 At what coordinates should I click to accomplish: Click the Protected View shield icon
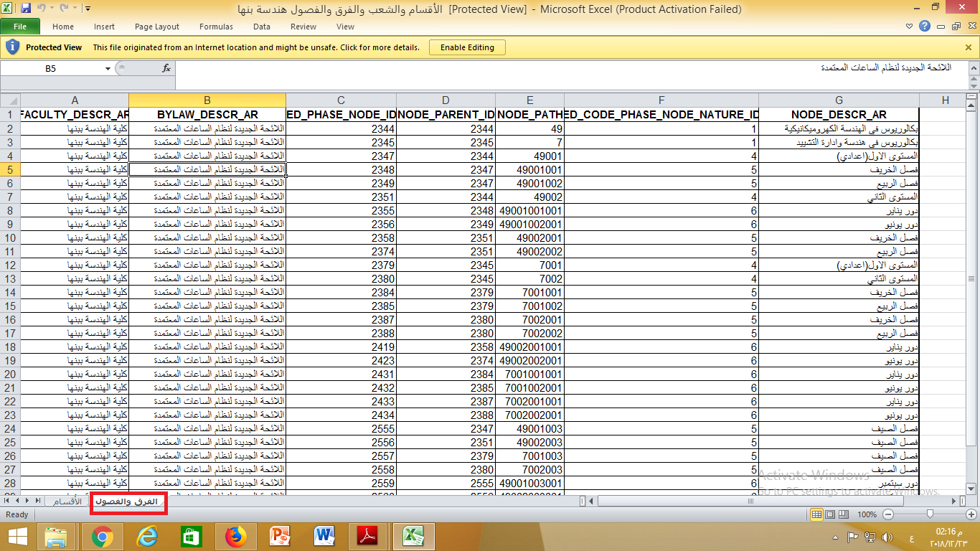(12, 47)
